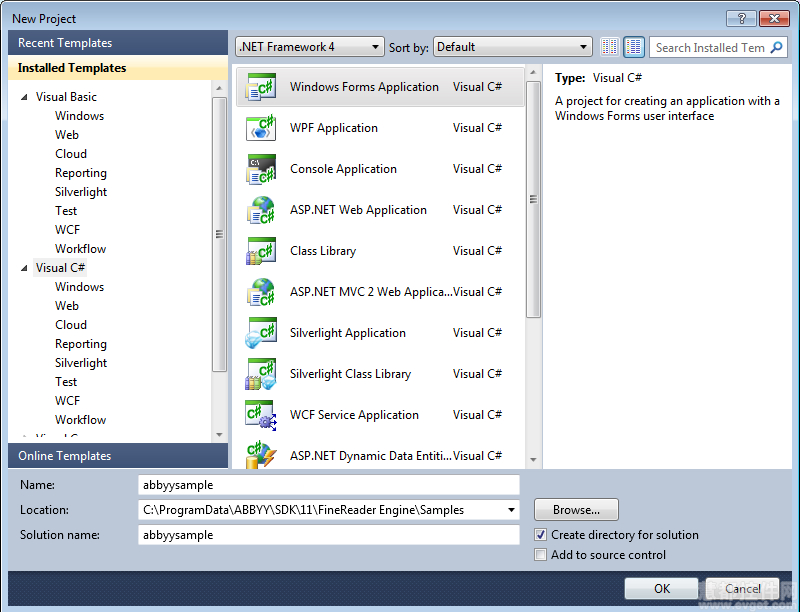Select the Visual C# tree node label
The image size is (800, 612).
[60, 268]
